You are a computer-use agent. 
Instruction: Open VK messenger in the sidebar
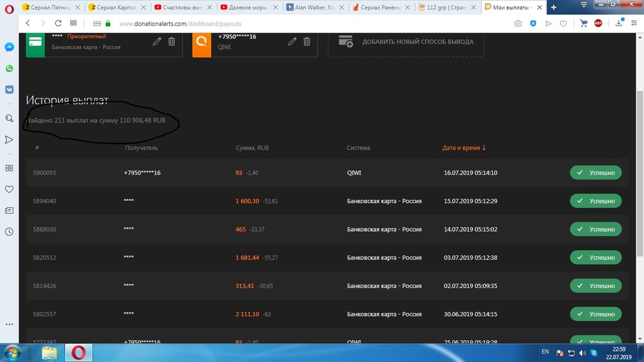point(10,90)
